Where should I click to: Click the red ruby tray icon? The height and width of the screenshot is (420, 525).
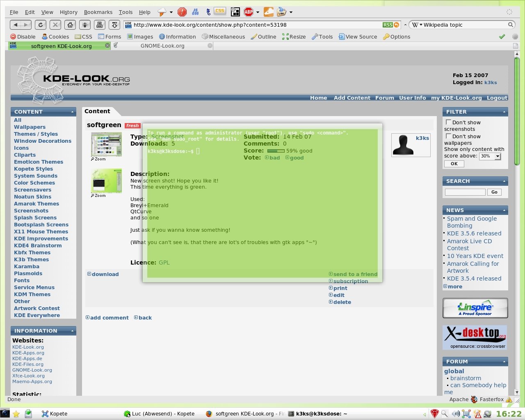[435, 413]
